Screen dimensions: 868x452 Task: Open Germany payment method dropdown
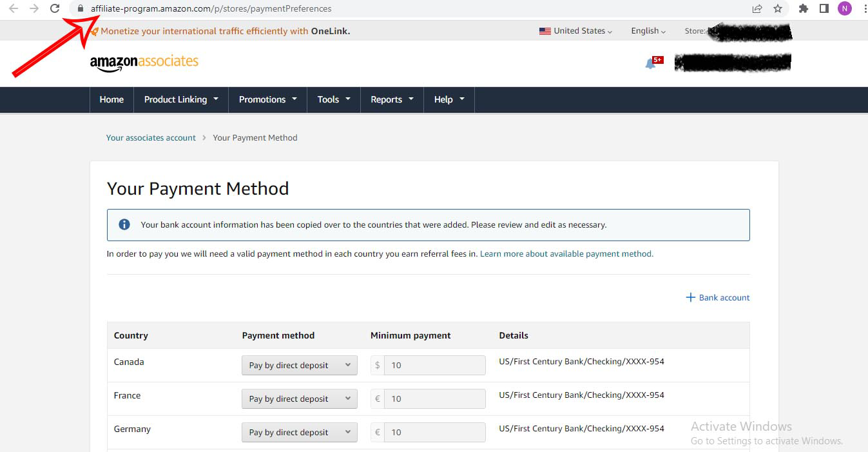(x=300, y=432)
